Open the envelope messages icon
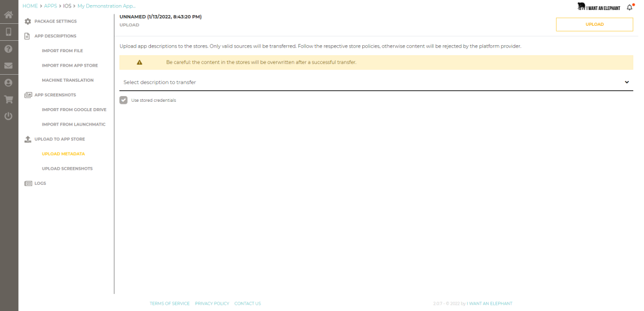 9,65
